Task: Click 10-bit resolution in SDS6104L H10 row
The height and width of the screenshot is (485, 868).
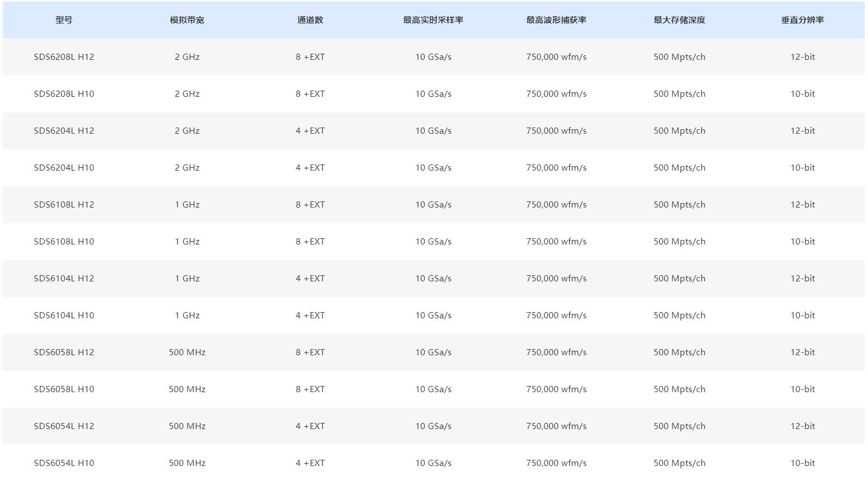Action: (x=803, y=316)
